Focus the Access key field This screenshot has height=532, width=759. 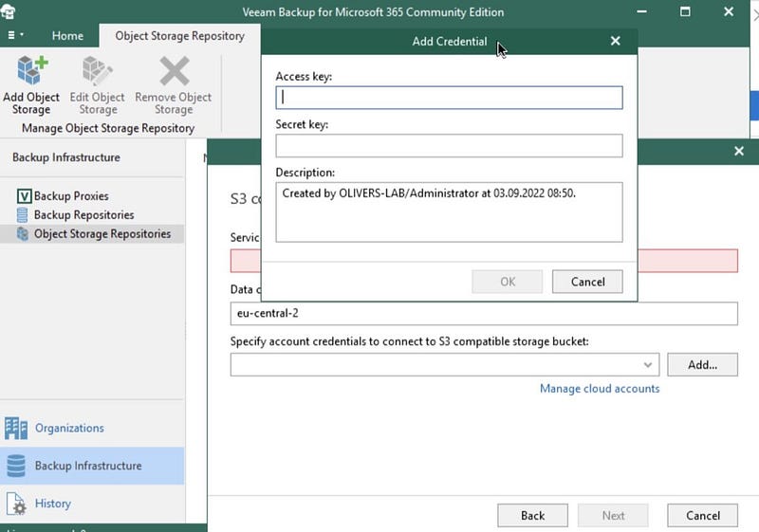coord(449,98)
